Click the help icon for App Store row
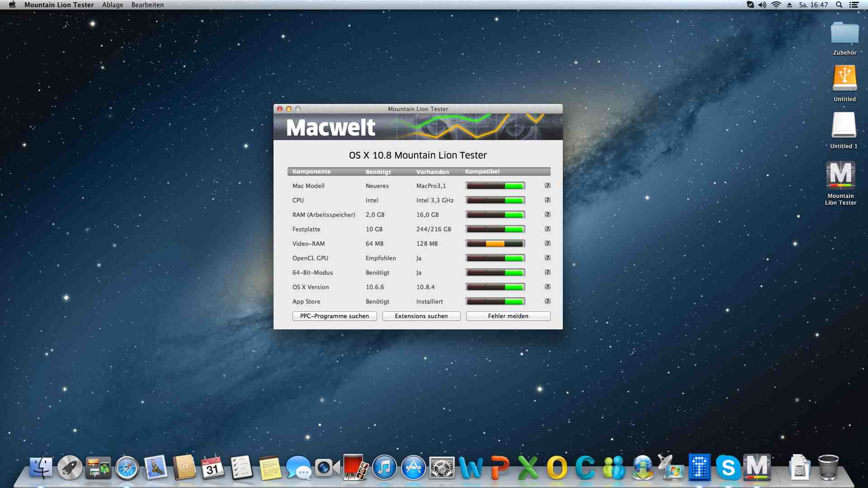 (x=547, y=301)
